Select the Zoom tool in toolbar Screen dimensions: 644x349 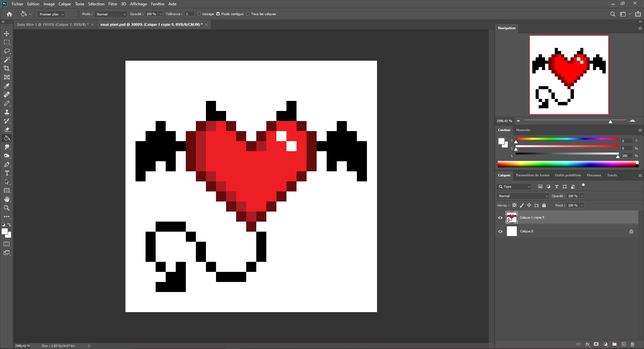(7, 208)
